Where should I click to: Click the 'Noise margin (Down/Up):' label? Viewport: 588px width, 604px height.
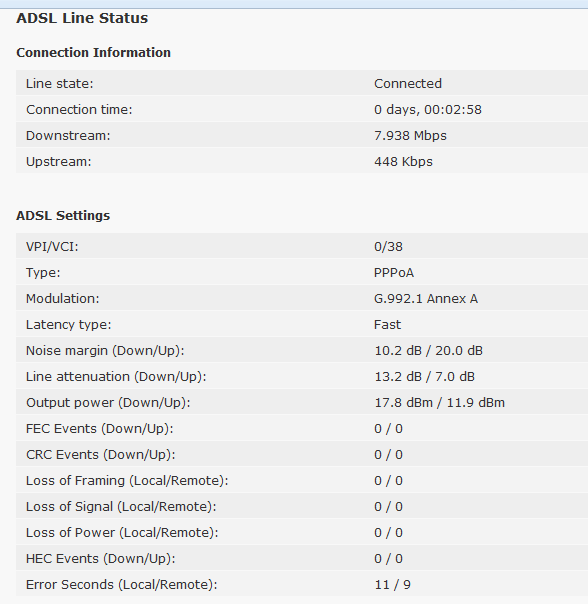point(105,351)
